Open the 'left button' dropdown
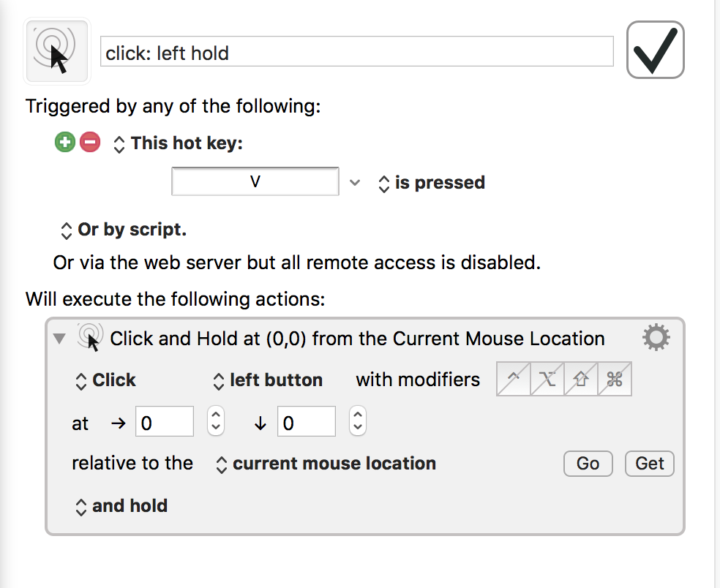 [x=268, y=380]
